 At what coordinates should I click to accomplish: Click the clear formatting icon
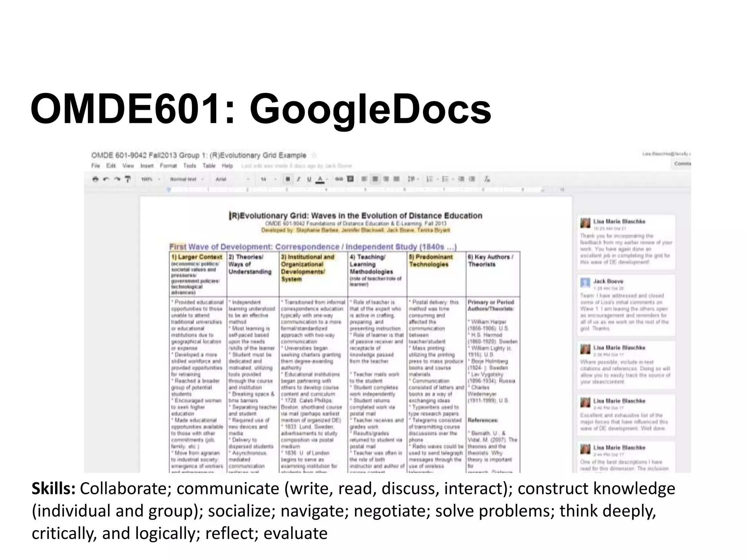click(487, 179)
